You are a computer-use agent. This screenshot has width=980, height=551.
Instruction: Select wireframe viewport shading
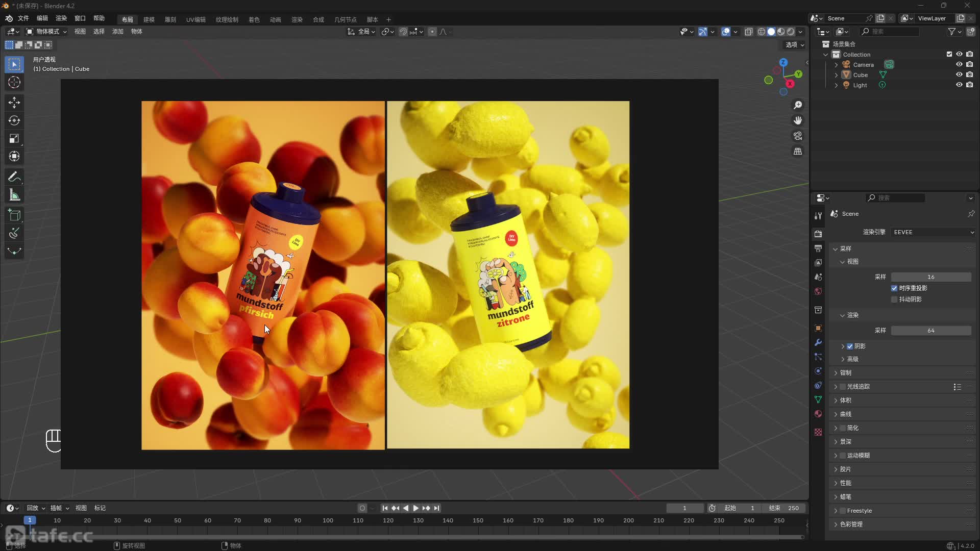tap(761, 32)
